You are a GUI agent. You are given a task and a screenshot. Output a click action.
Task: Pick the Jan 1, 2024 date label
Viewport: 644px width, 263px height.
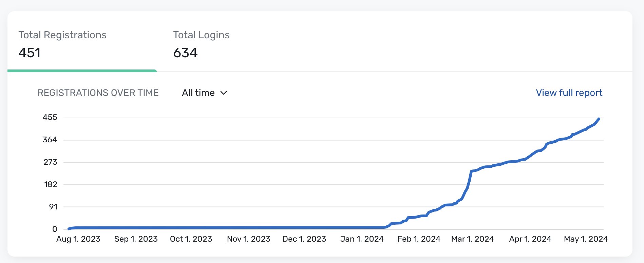[x=362, y=239]
